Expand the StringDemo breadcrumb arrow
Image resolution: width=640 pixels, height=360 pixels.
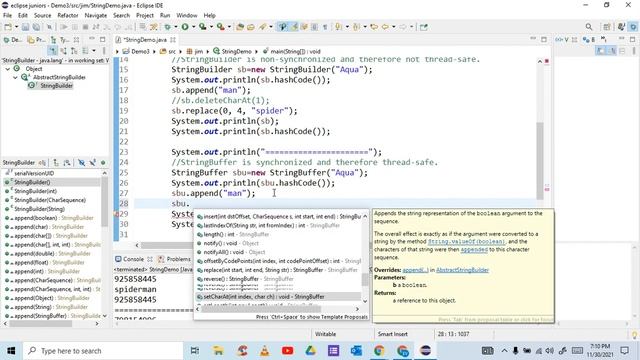(256, 52)
